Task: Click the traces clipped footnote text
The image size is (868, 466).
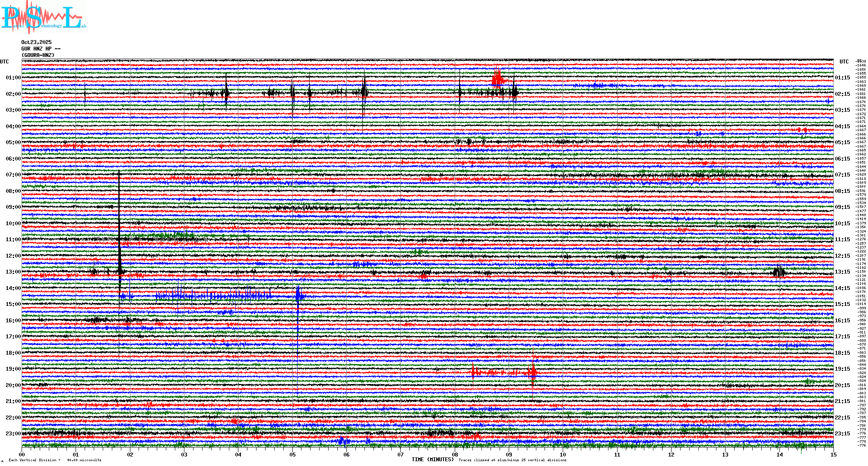Action: click(512, 460)
